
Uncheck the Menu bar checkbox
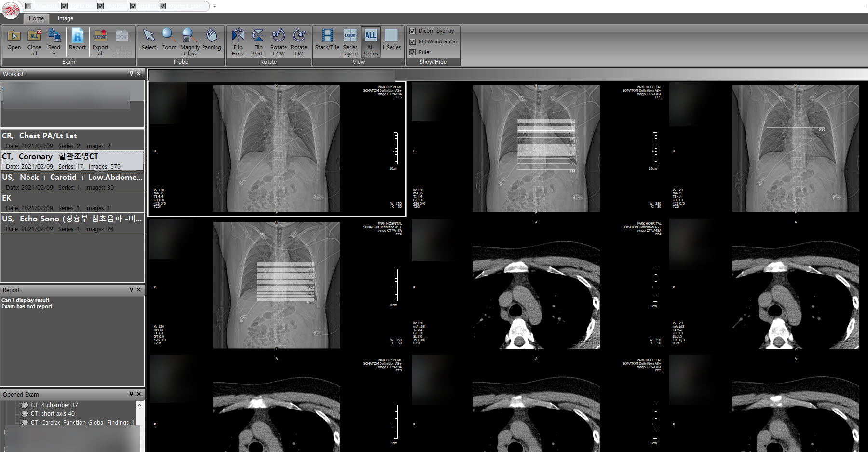(64, 6)
